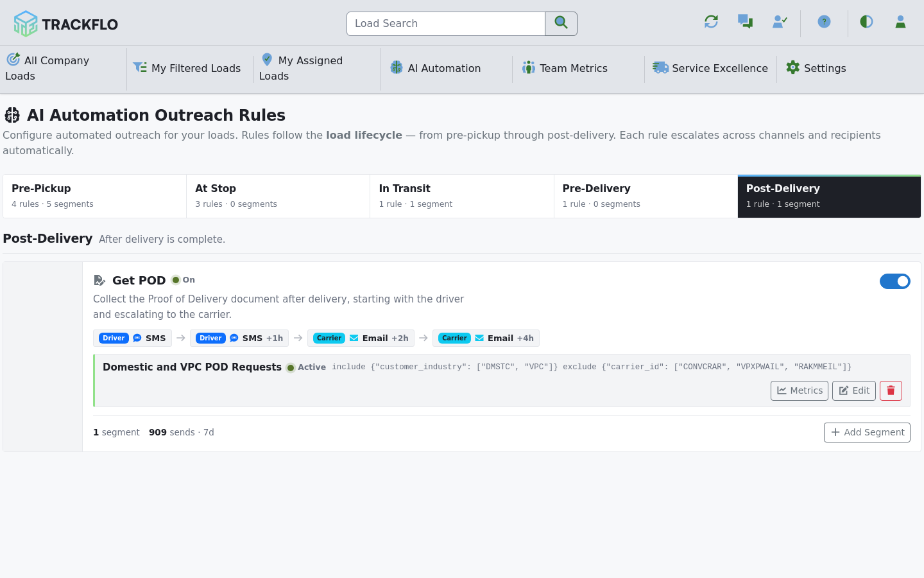Viewport: 924px width, 578px height.
Task: Click first Driver SMS step chip
Action: (x=132, y=338)
